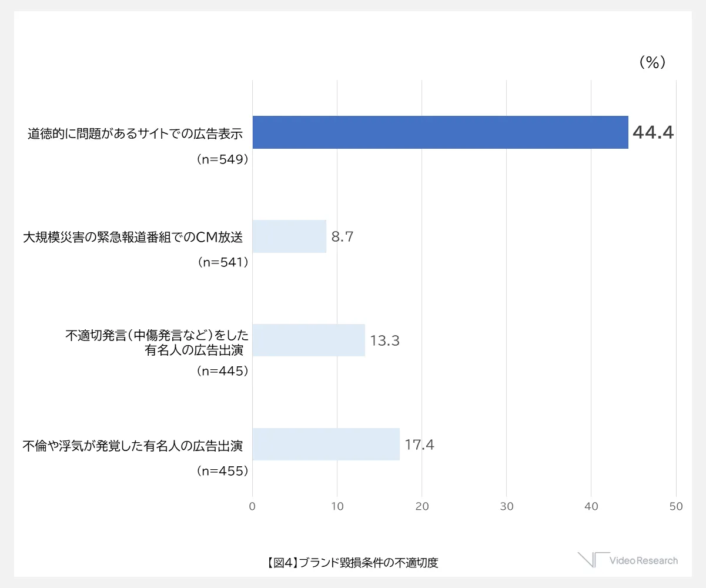
Task: Click x-axis tick label 50
Action: click(x=676, y=506)
